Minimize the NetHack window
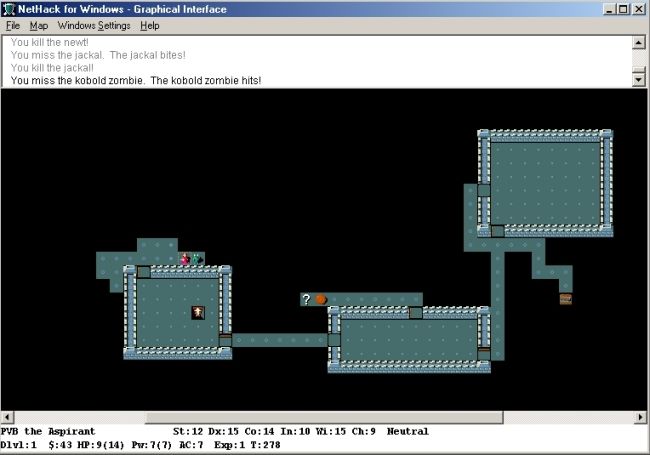Viewport: 650px width, 455px height. [x=609, y=9]
